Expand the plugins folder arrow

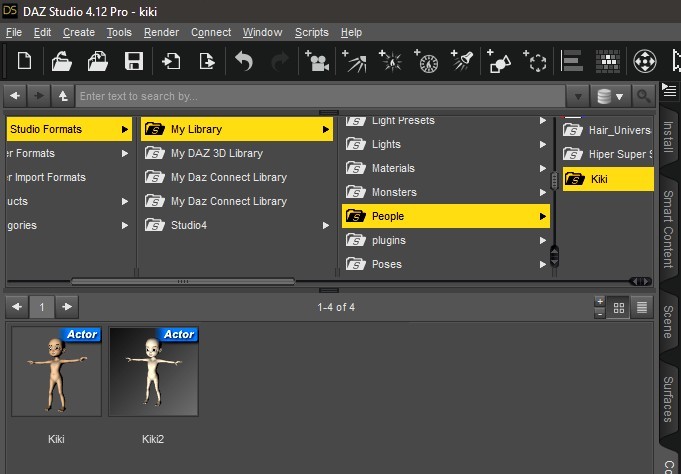tap(542, 241)
